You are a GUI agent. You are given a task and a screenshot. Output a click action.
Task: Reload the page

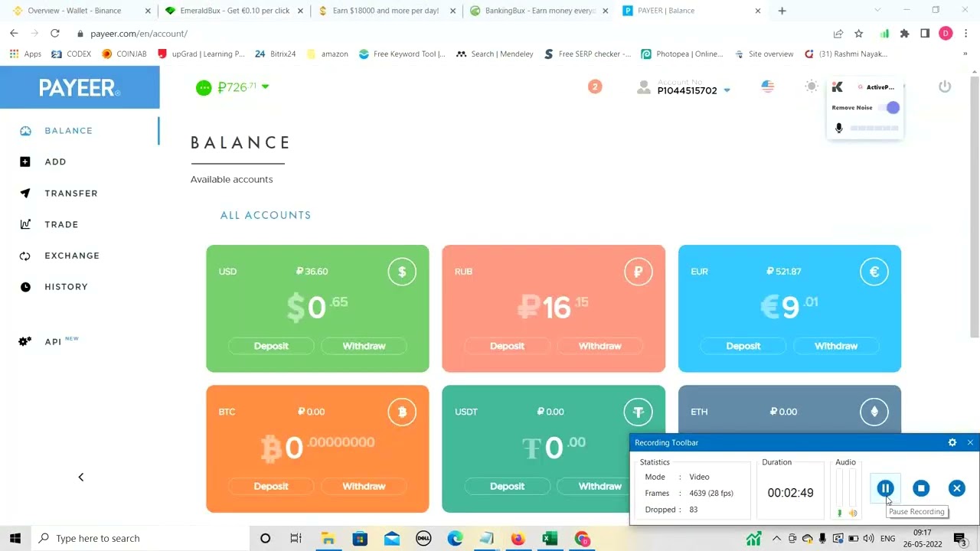(x=54, y=34)
